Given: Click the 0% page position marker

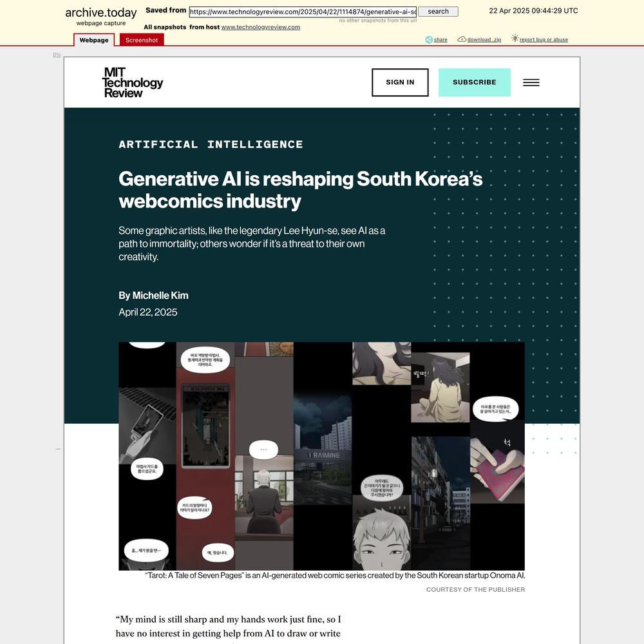Looking at the screenshot, I should [57, 55].
